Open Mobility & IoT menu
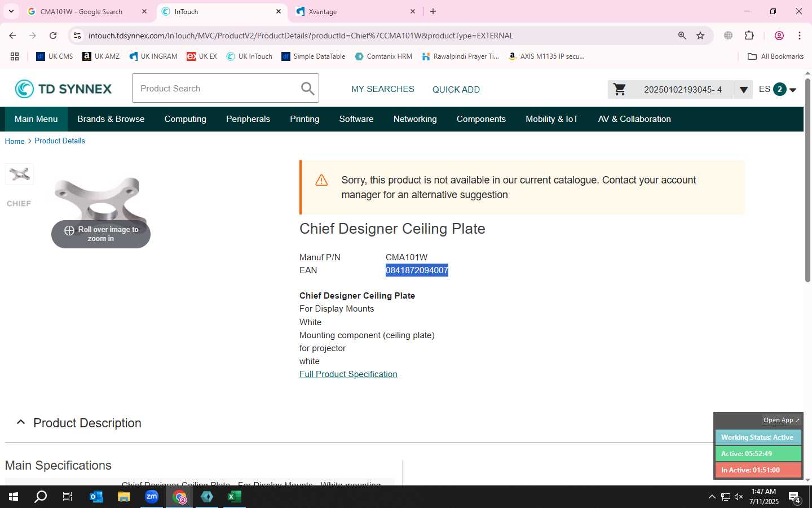Viewport: 812px width, 508px height. [552, 119]
